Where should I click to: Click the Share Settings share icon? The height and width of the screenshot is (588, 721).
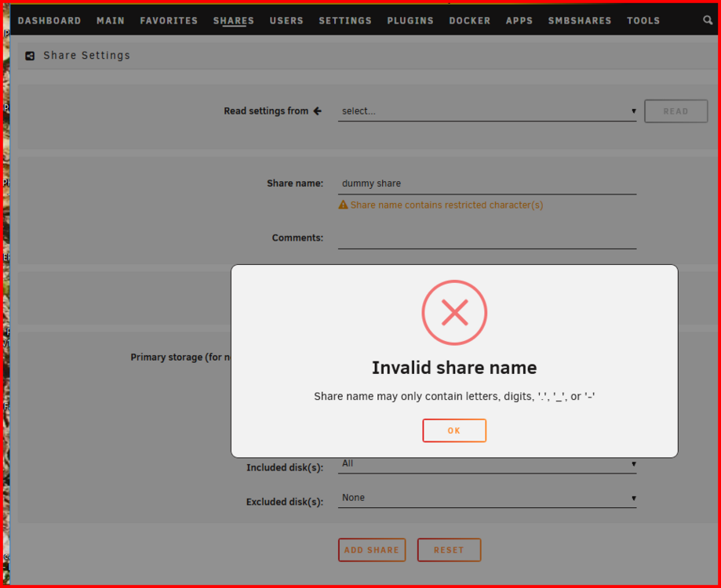30,56
